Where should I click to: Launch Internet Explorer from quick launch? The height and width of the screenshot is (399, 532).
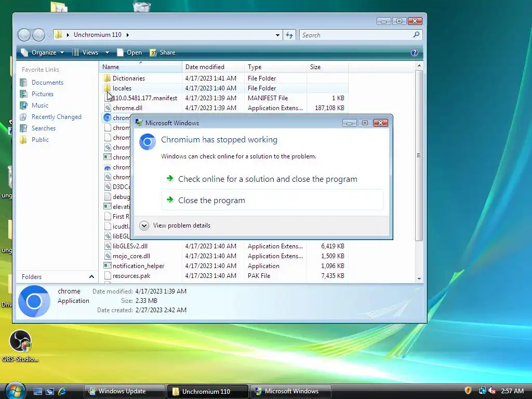pos(62,392)
